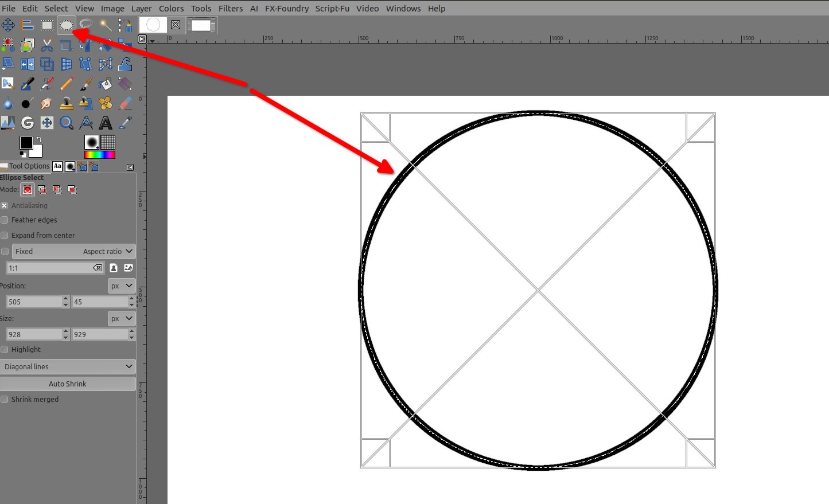Close the circle image tab
Viewport: 829px width, 504px height.
(x=176, y=25)
